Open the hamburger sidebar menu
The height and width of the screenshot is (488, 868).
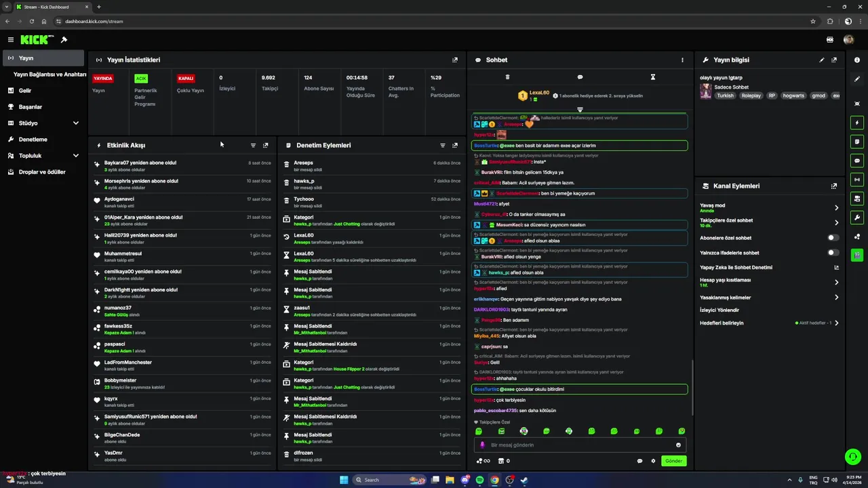point(11,40)
